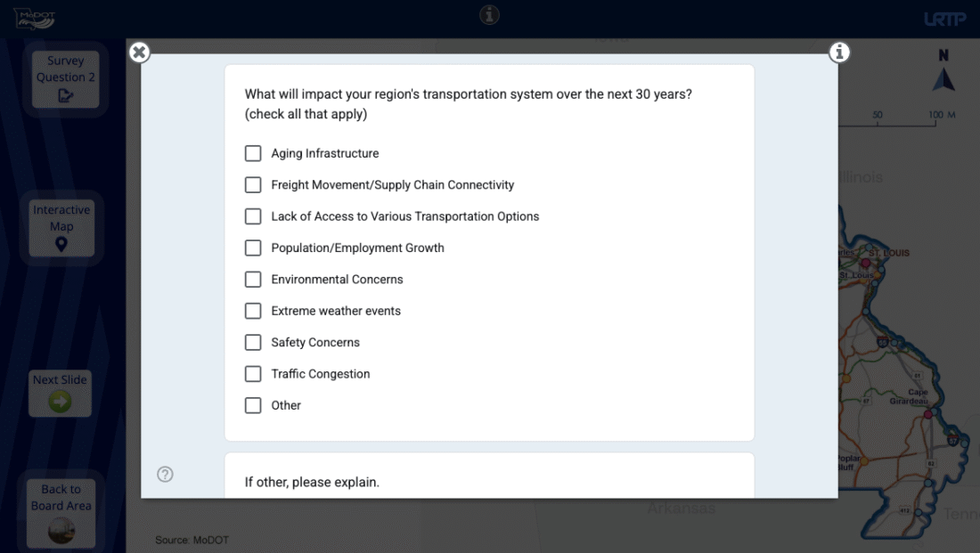This screenshot has height=553, width=980.
Task: Click the LRTP logo in the top right
Action: 944,19
